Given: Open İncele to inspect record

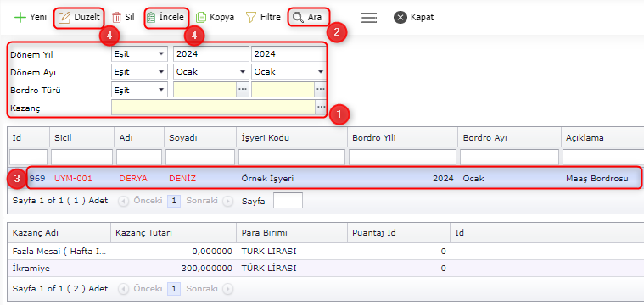Looking at the screenshot, I should point(166,18).
